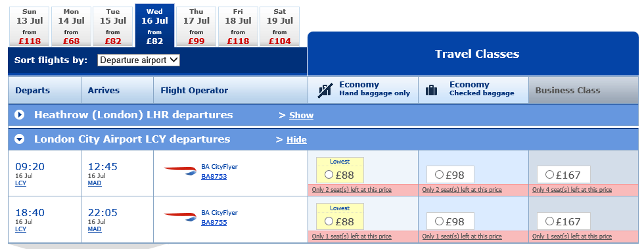Show Heathrow LHR departures
644x249 pixels.
(301, 116)
